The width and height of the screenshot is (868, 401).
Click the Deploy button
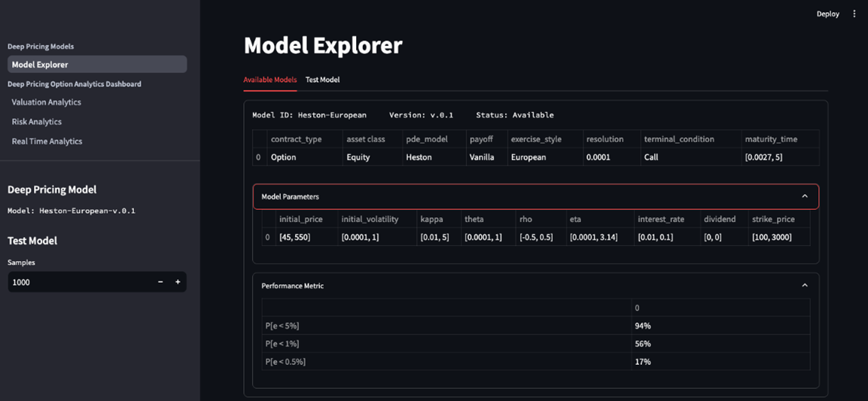(827, 14)
